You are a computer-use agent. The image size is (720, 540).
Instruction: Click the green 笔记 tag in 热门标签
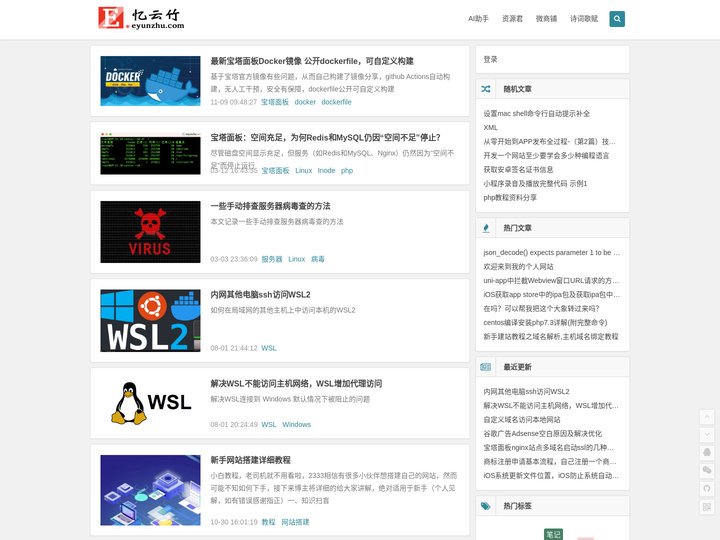553,534
